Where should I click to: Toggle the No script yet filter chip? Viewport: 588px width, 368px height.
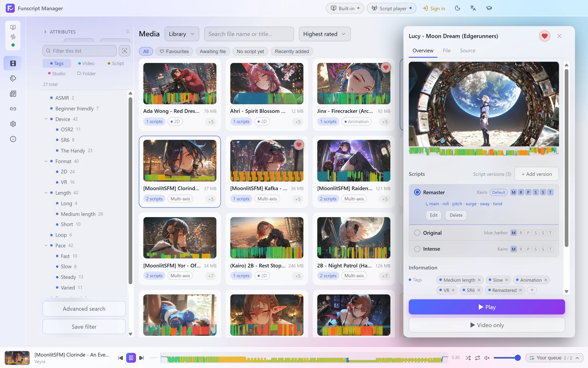click(250, 51)
